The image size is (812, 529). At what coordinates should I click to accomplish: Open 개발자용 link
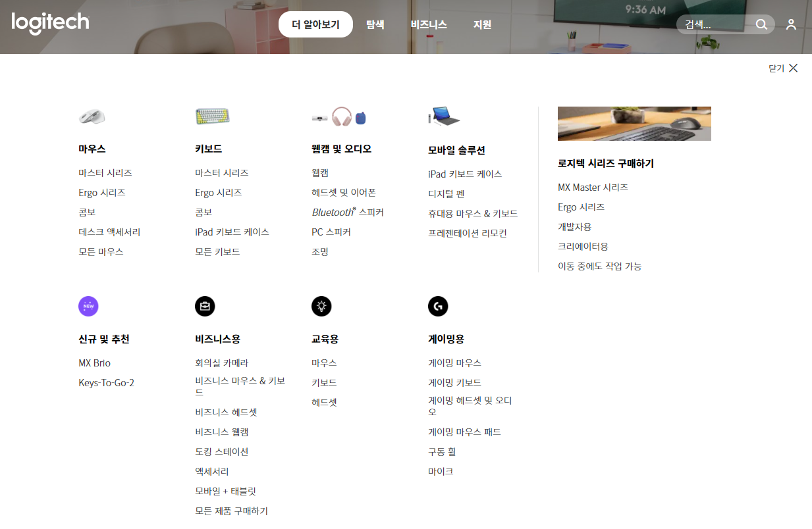[575, 226]
